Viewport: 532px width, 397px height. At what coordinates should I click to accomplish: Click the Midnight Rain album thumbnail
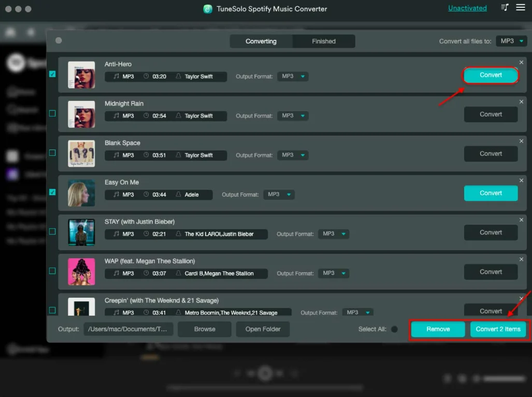click(81, 114)
